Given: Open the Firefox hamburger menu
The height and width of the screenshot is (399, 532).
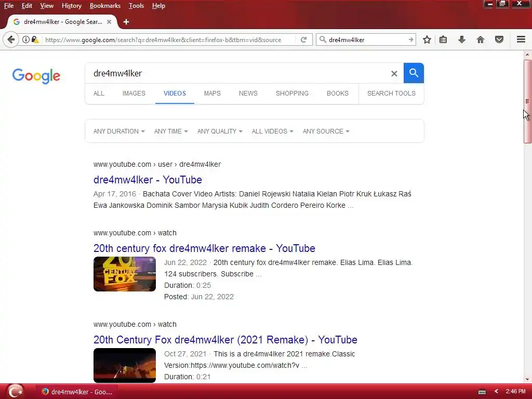Looking at the screenshot, I should pyautogui.click(x=521, y=39).
